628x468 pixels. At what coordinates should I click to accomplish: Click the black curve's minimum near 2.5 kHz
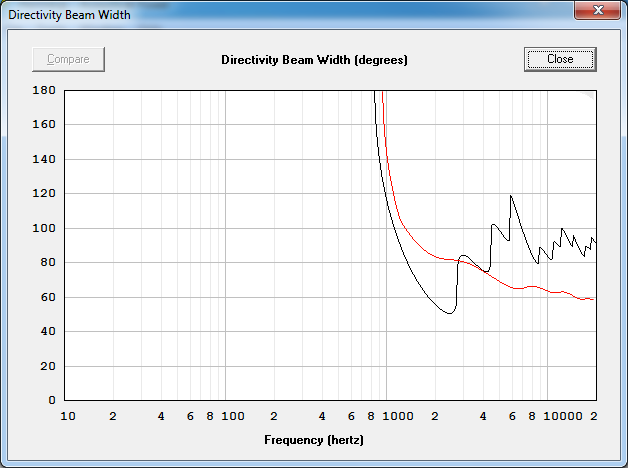[449, 313]
